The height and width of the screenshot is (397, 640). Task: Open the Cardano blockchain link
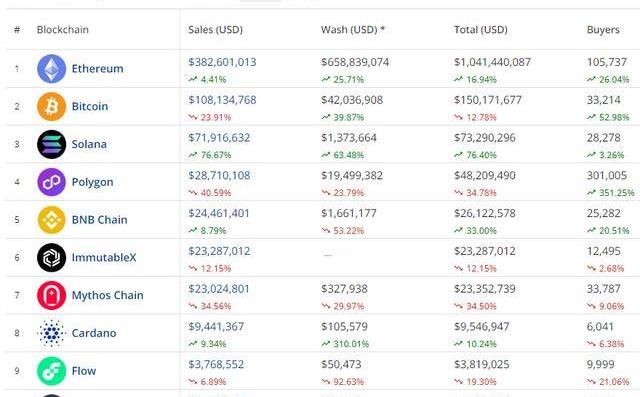[x=94, y=333]
